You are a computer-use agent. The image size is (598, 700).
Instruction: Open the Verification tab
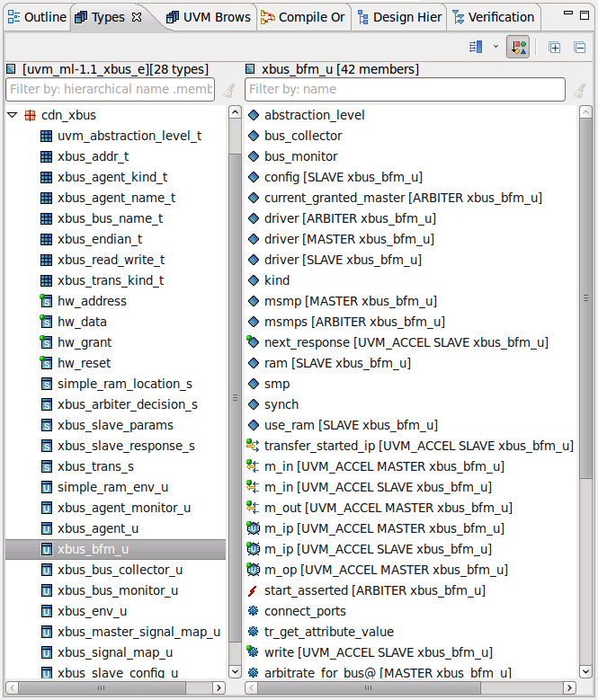click(x=494, y=17)
